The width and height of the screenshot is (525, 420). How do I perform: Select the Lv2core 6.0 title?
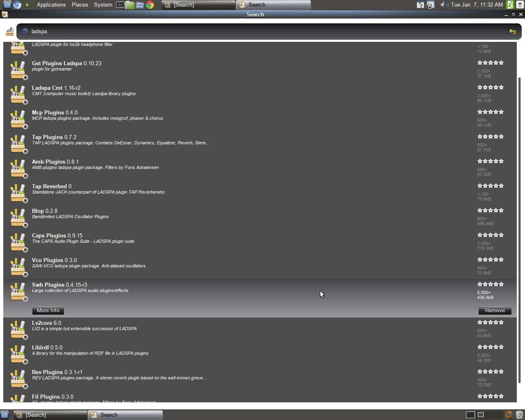point(47,323)
